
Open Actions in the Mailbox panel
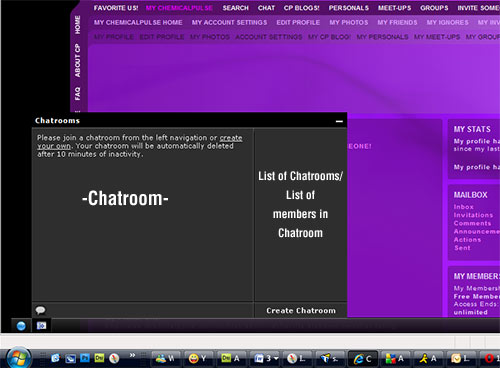coord(467,240)
